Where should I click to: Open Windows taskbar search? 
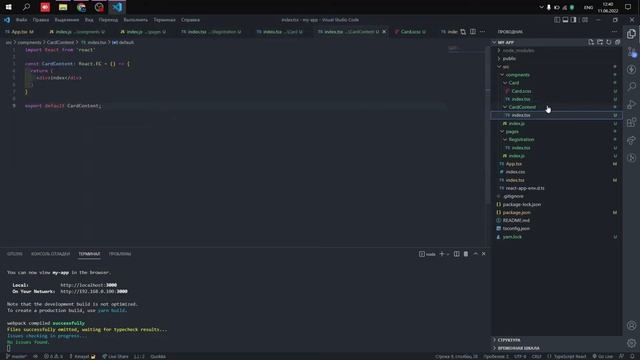pyautogui.click(x=27, y=7)
